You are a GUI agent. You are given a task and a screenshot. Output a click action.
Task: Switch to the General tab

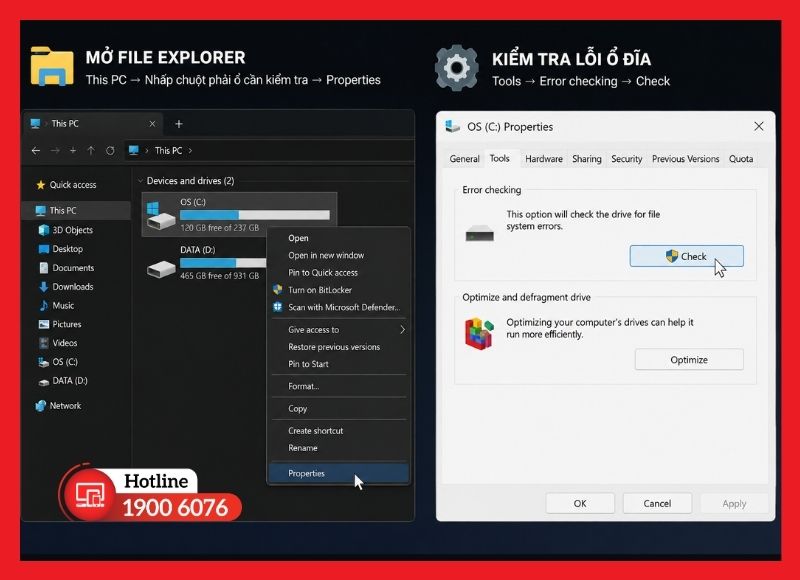464,159
